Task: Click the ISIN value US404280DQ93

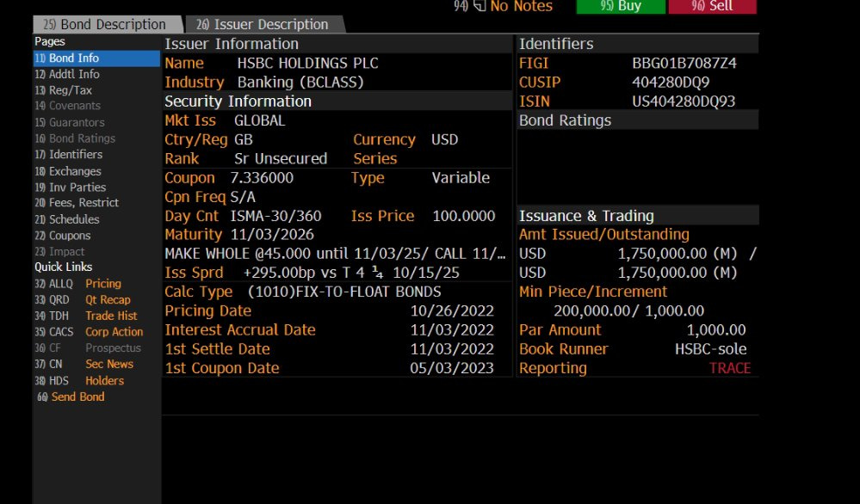Action: pos(684,101)
